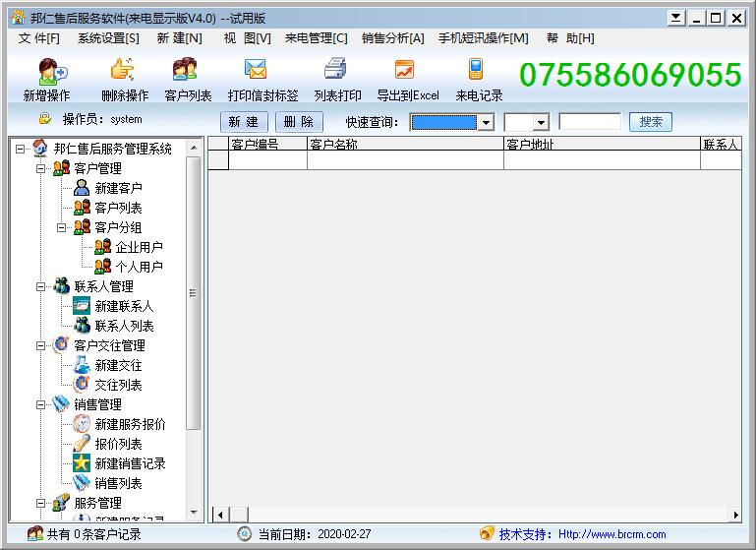Click the 新建销售记录 star icon
The width and height of the screenshot is (756, 550).
coord(82,463)
